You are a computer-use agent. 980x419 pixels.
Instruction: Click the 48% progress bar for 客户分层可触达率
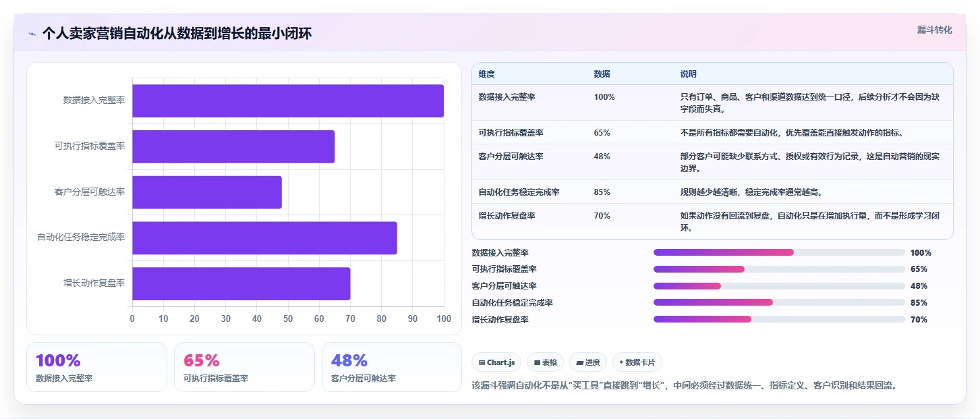coord(779,286)
